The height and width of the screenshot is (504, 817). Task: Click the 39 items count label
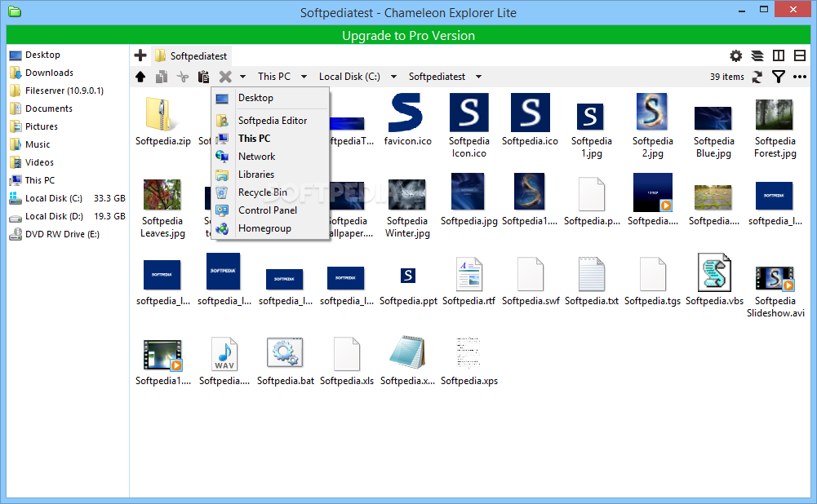click(x=727, y=77)
